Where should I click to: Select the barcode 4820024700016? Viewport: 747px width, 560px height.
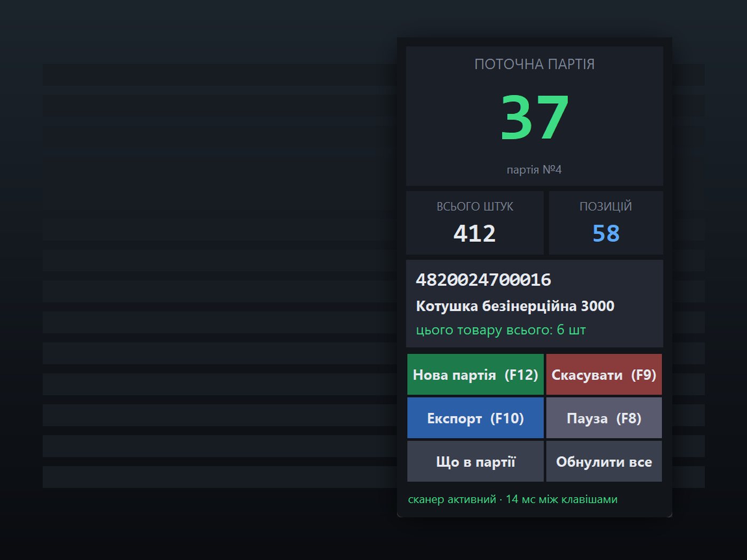coord(483,279)
